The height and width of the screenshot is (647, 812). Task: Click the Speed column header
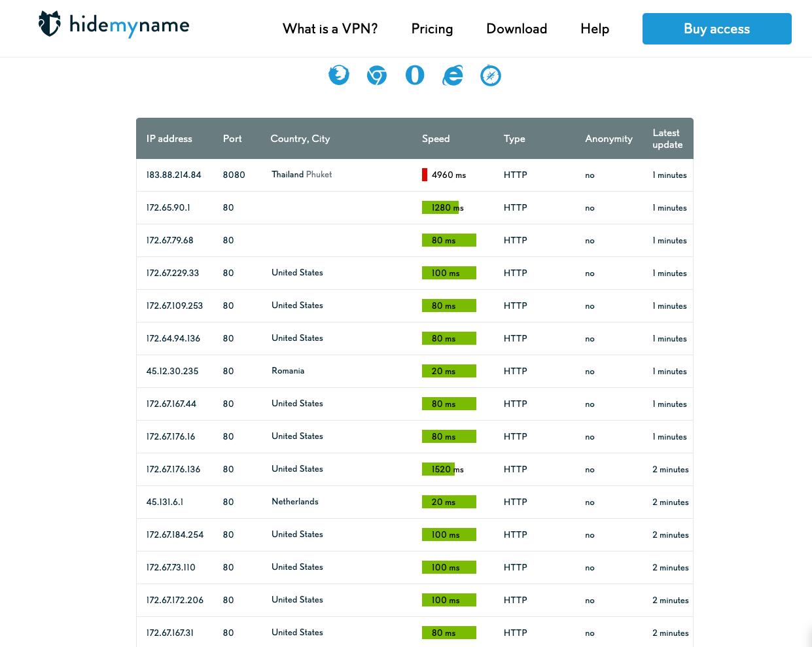coord(436,139)
